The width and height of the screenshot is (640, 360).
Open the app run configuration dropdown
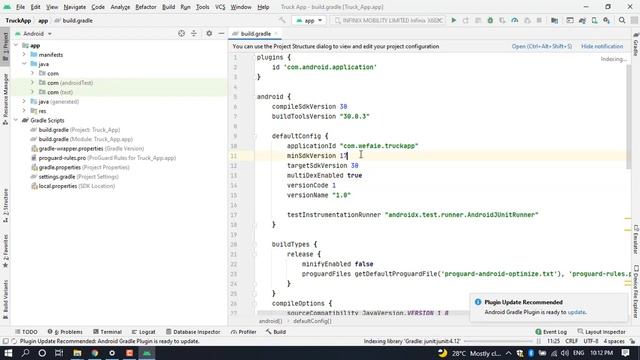pos(309,20)
